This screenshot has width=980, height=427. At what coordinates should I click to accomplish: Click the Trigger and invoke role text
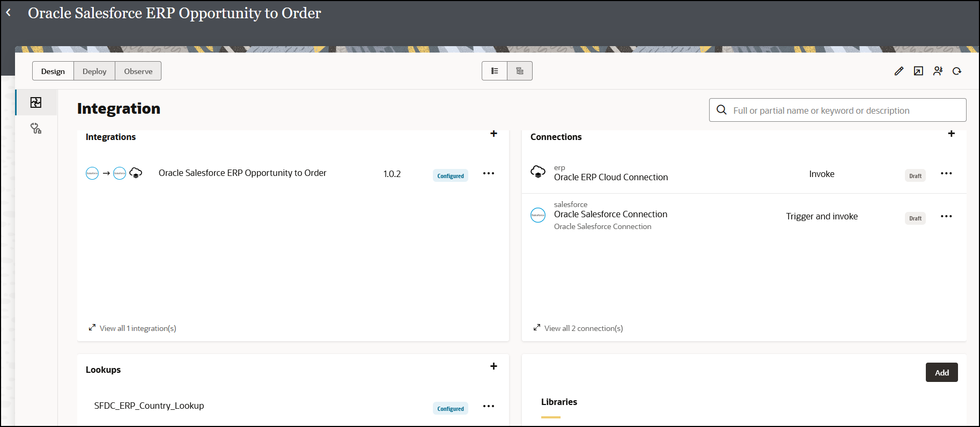(x=822, y=216)
